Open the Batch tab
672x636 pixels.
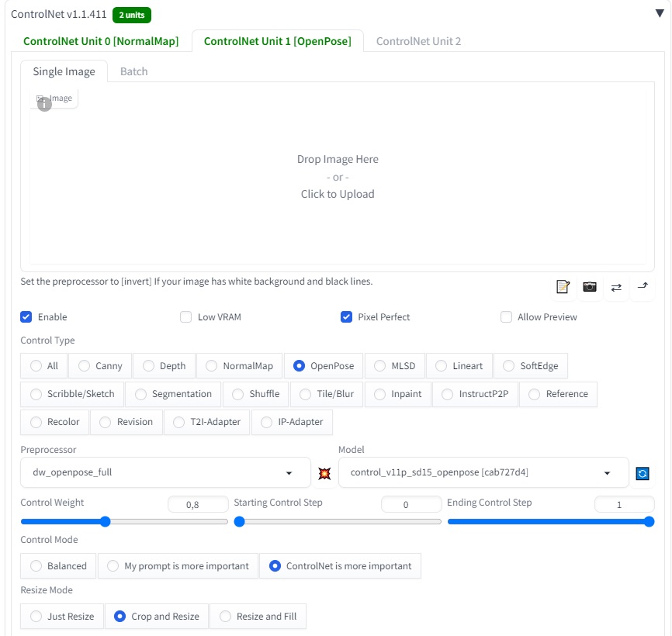point(133,71)
